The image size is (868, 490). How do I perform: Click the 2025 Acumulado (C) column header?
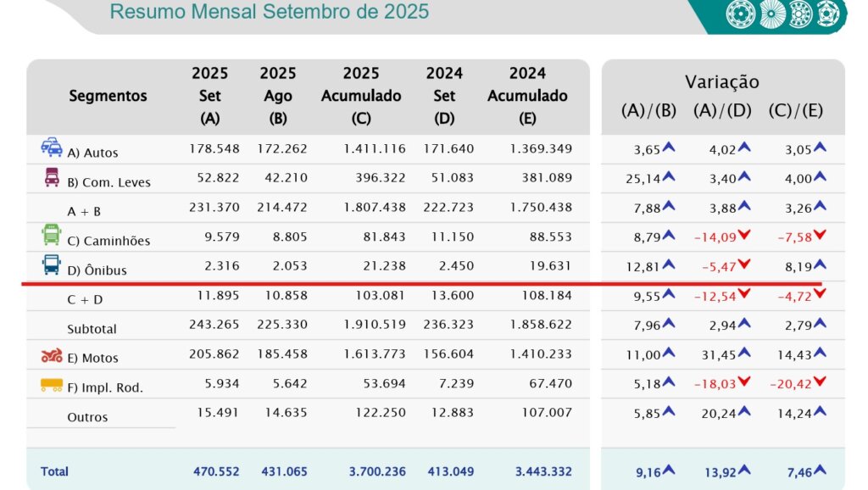click(x=361, y=96)
